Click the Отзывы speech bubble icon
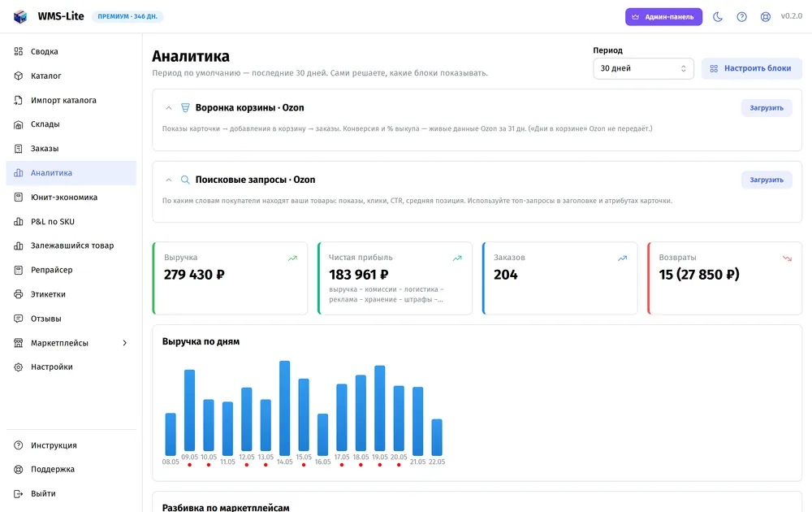The width and height of the screenshot is (812, 512). pyautogui.click(x=18, y=319)
